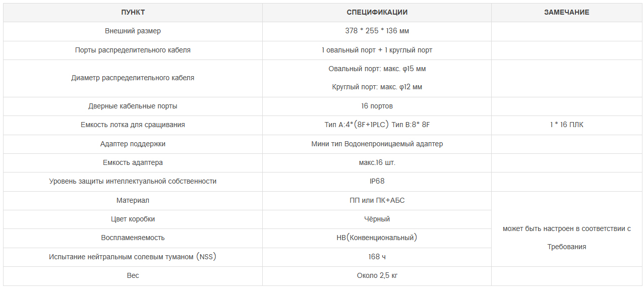The height and width of the screenshot is (289, 644).
Task: Click the Чёрный color value cell
Action: pos(377,219)
